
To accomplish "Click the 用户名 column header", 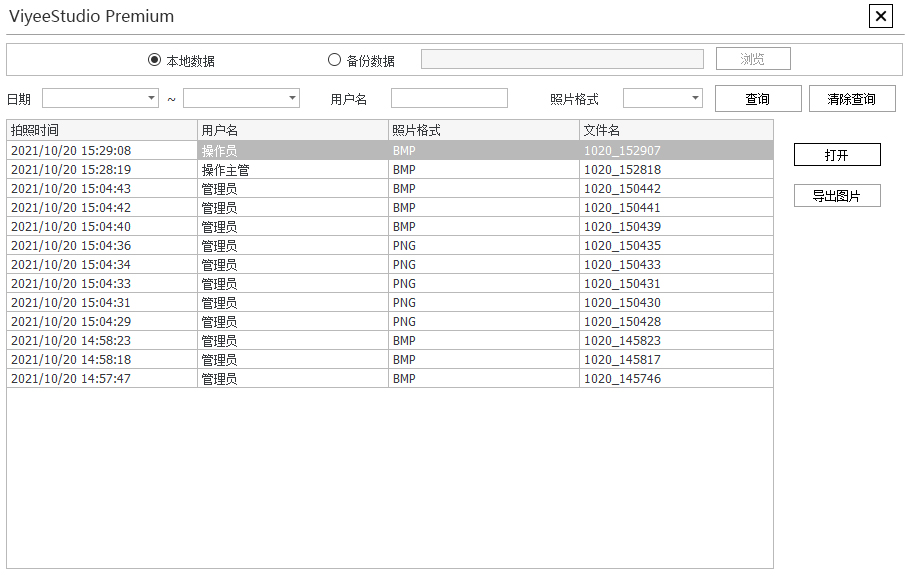I will pos(293,131).
